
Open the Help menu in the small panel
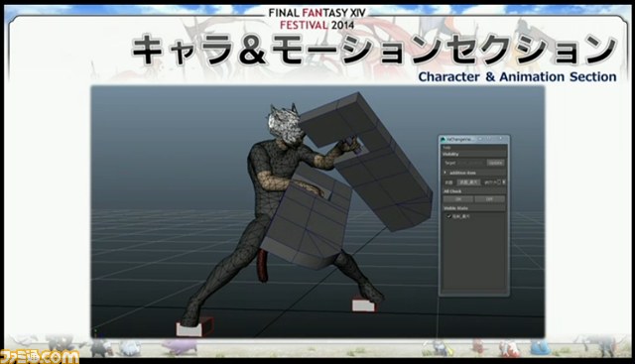(x=446, y=148)
